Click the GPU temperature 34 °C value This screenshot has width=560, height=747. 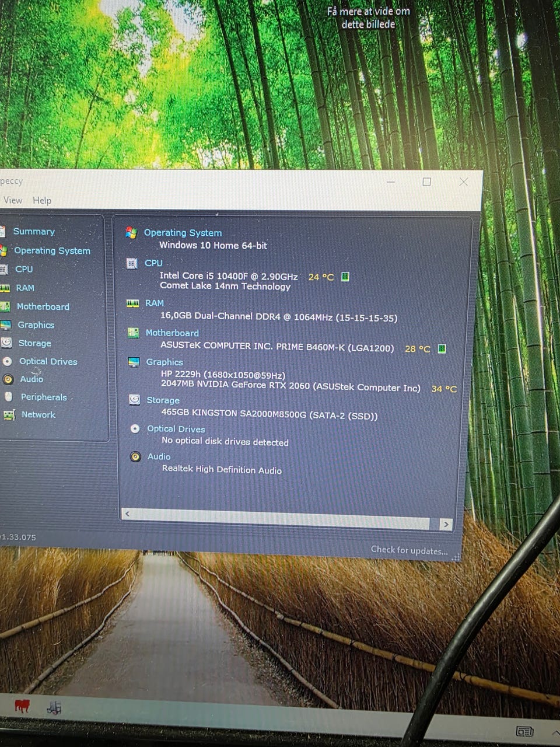point(444,389)
